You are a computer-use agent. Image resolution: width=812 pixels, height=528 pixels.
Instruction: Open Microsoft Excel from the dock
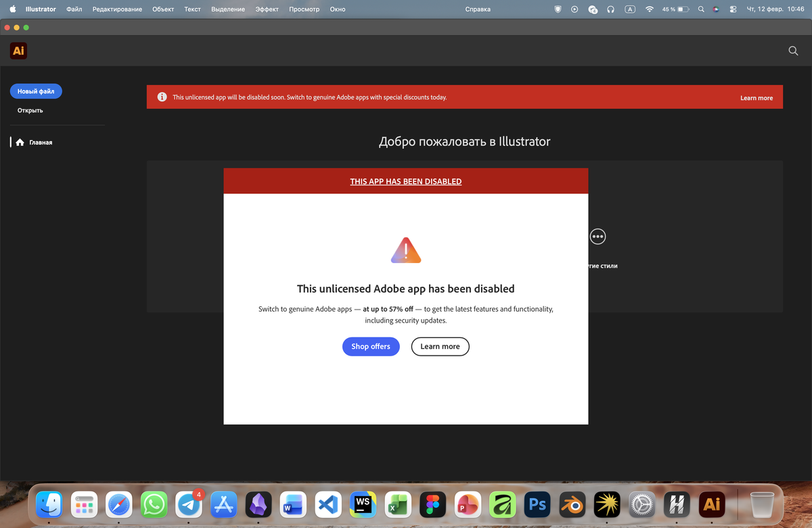click(398, 504)
